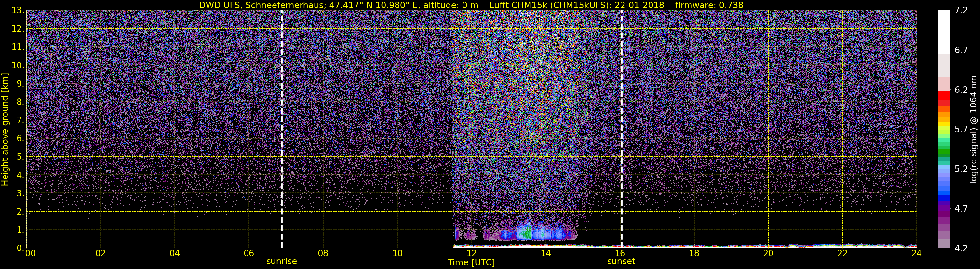The width and height of the screenshot is (980, 269).
Task: Click the blue segment of the colorbar
Action: tap(944, 198)
